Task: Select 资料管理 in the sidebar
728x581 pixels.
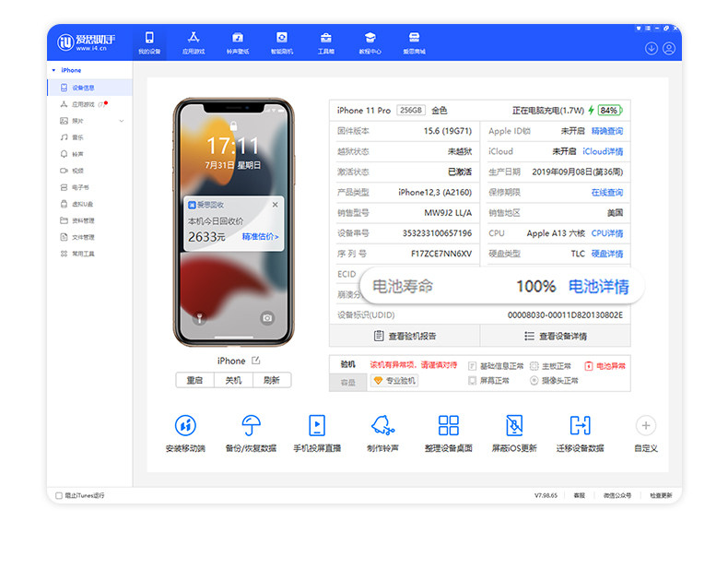Action: coord(89,220)
